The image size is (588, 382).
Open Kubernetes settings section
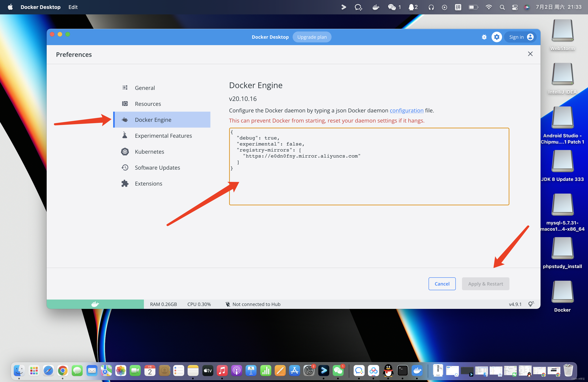[x=162, y=152]
